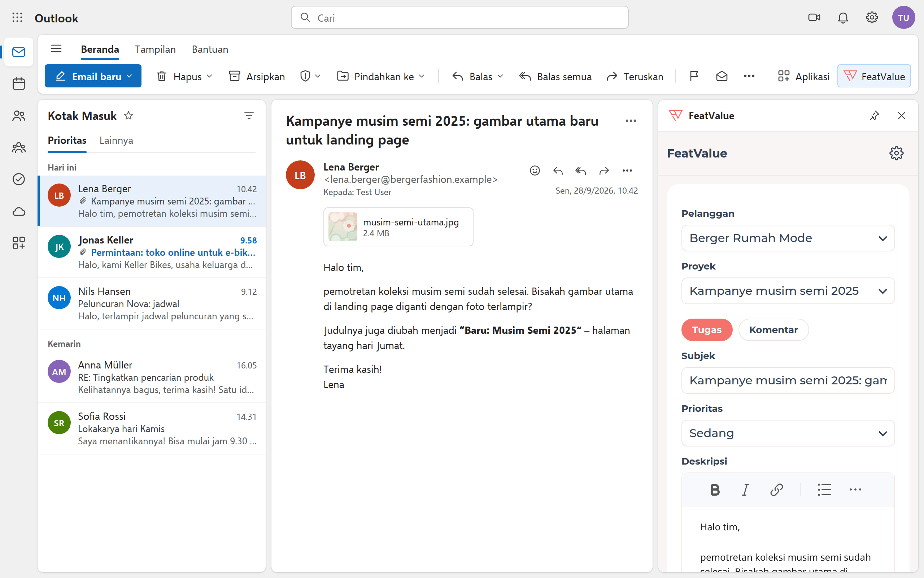Pin the FeatValue pane
The width and height of the screenshot is (924, 578).
pyautogui.click(x=874, y=116)
